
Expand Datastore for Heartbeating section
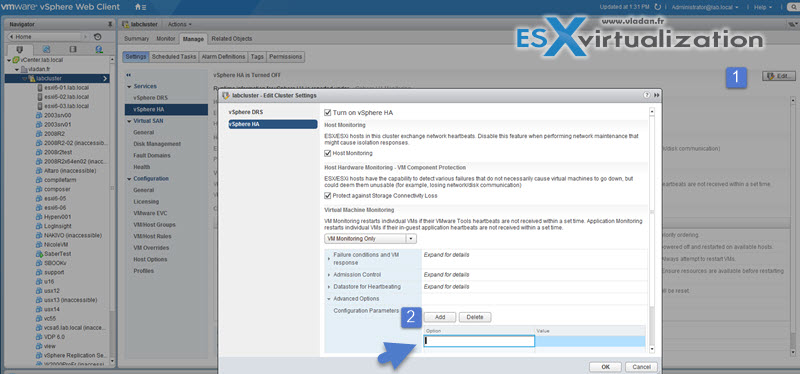pos(329,287)
